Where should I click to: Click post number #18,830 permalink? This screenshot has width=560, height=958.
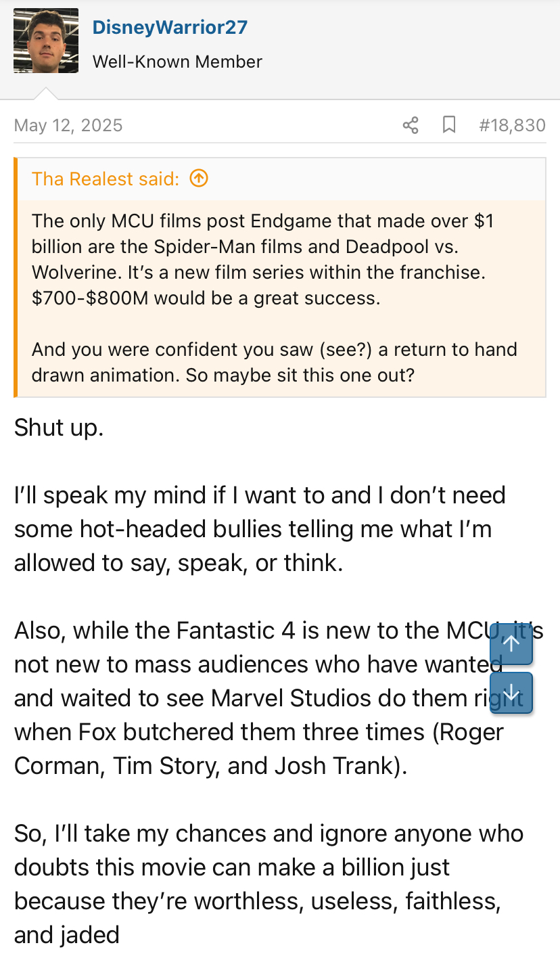[511, 125]
